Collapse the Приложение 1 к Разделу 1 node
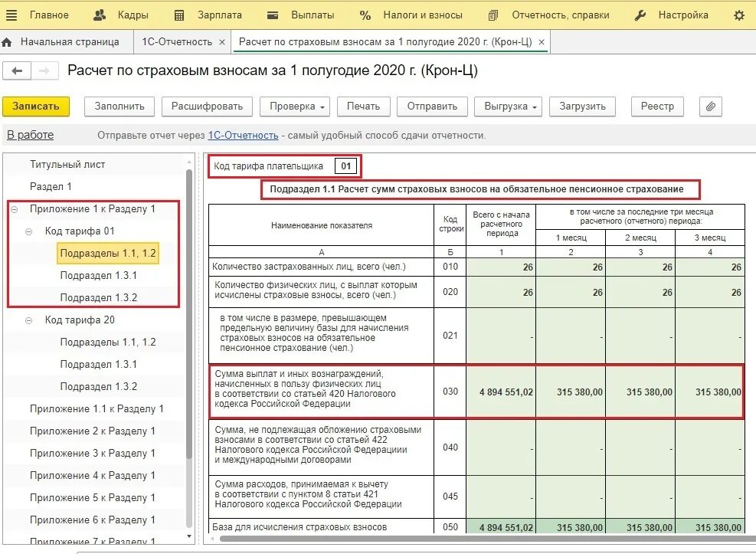The image size is (756, 554). click(15, 209)
